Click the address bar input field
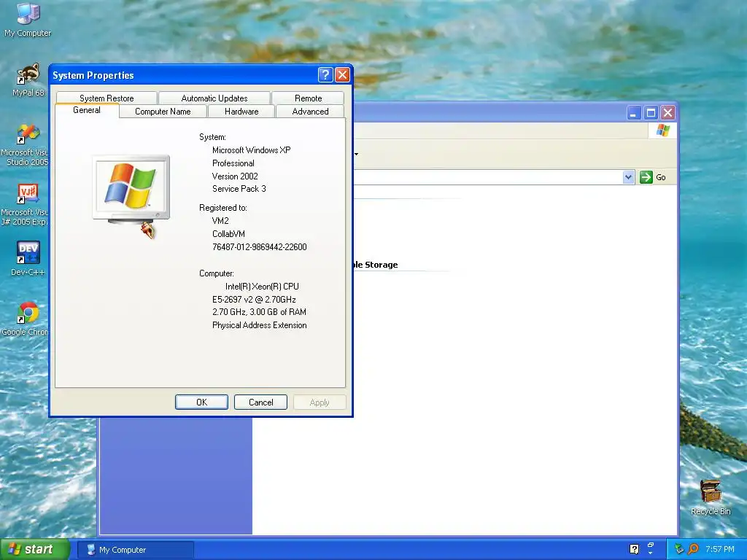The image size is (747, 560). (x=488, y=177)
